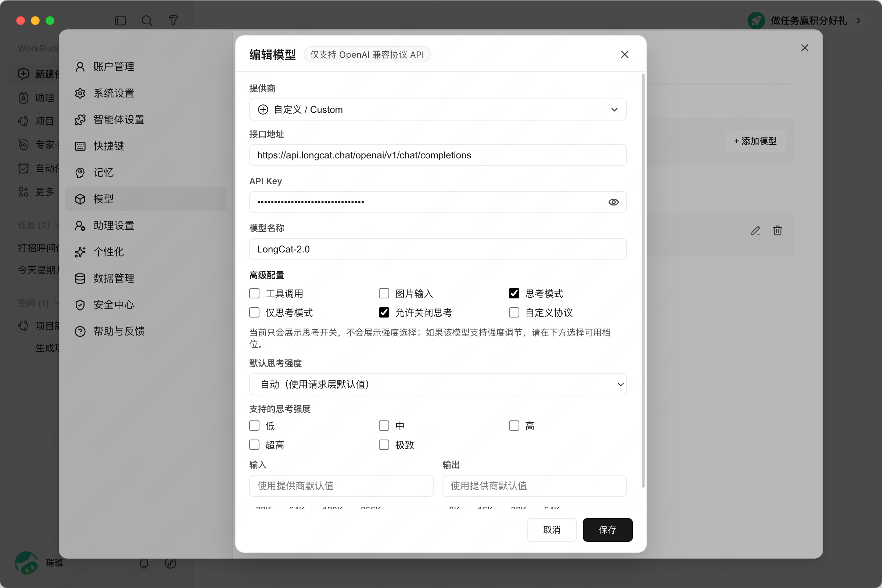Image resolution: width=882 pixels, height=588 pixels.
Task: Click the filter funnel icon in title bar
Action: point(173,21)
